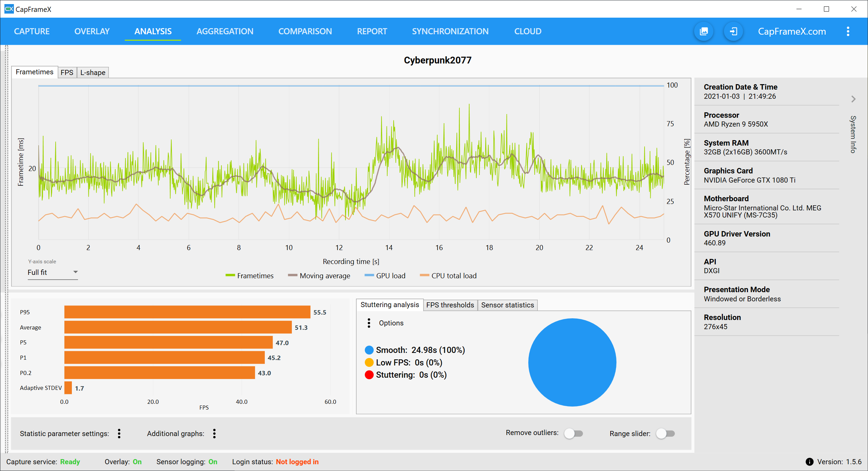Click the CPU total load legend swatch

coord(424,275)
